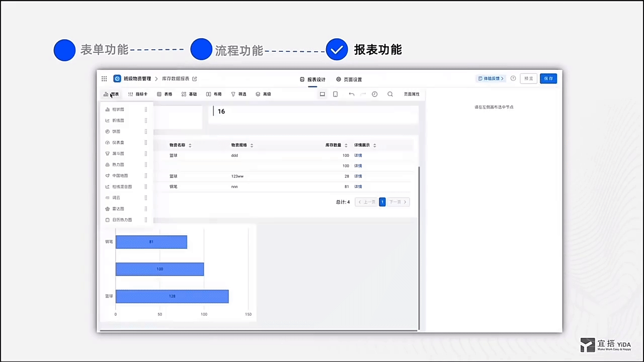644x362 pixels.
Task: Click 页面属性 page properties
Action: click(x=412, y=94)
